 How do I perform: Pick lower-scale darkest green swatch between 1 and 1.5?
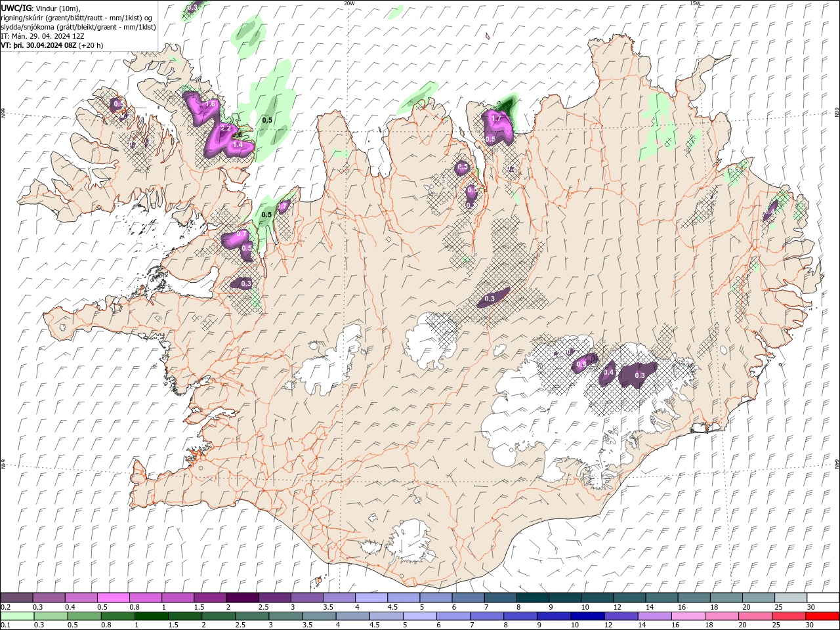pyautogui.click(x=152, y=616)
